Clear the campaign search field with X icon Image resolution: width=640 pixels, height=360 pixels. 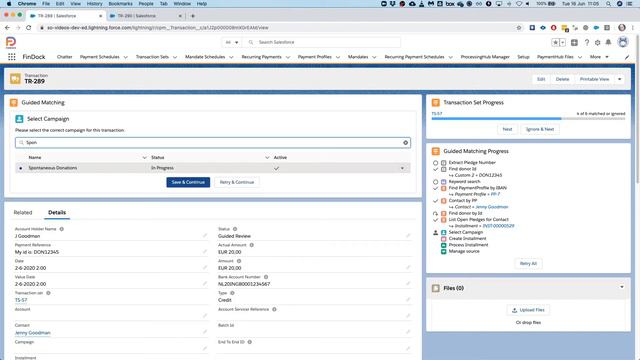coord(405,142)
